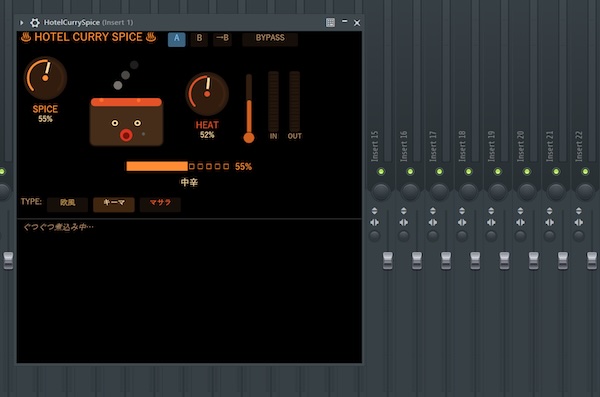Select the Insert 19 track label
600x397 pixels.
coord(491,146)
